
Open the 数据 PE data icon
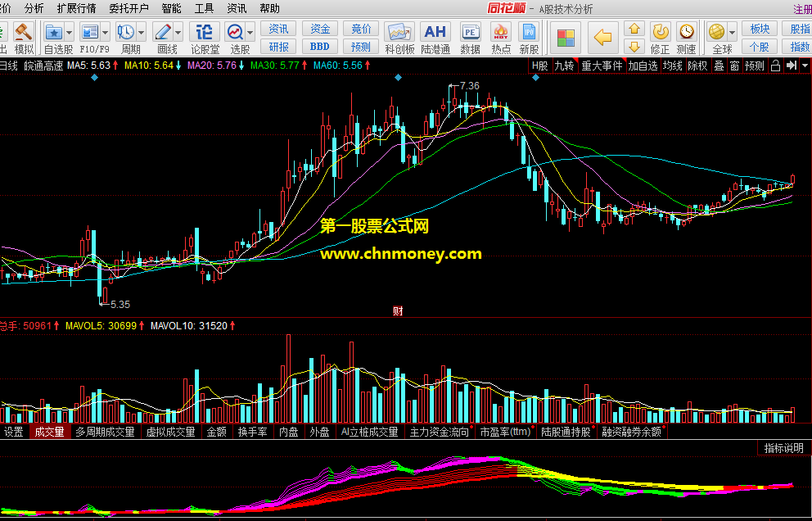[x=470, y=32]
